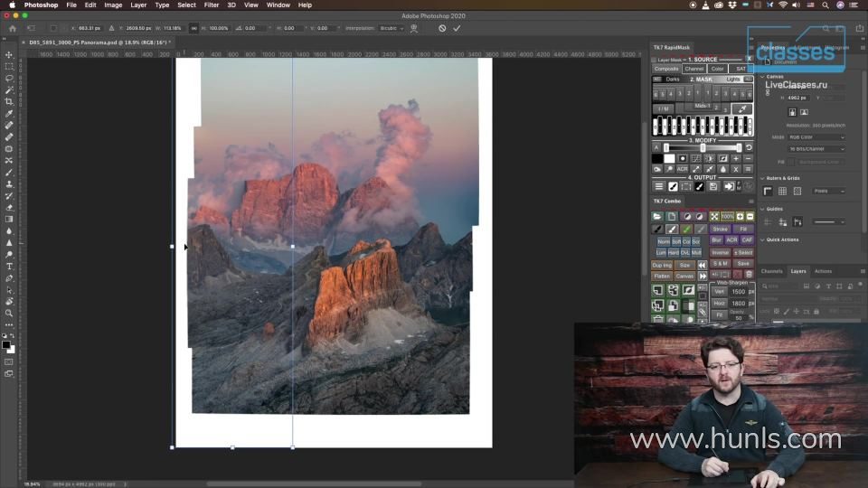Toggle Quick Mask mode in toolbar
The width and height of the screenshot is (868, 488).
tap(9, 362)
